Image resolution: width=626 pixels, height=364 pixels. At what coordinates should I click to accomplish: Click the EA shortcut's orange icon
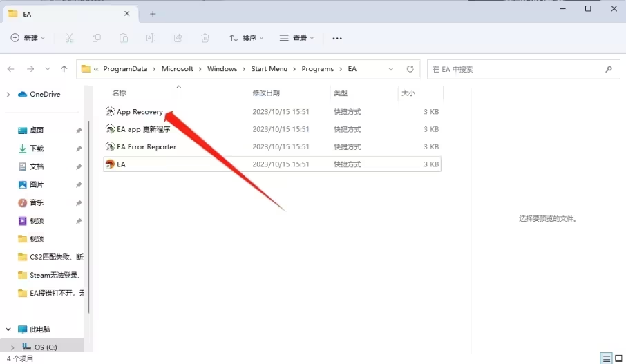click(x=110, y=164)
